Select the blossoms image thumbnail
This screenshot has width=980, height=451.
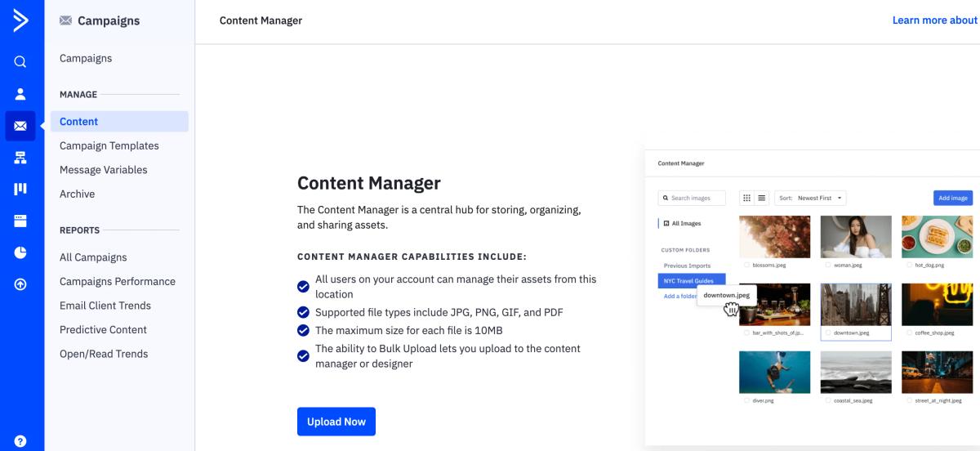[x=774, y=237]
